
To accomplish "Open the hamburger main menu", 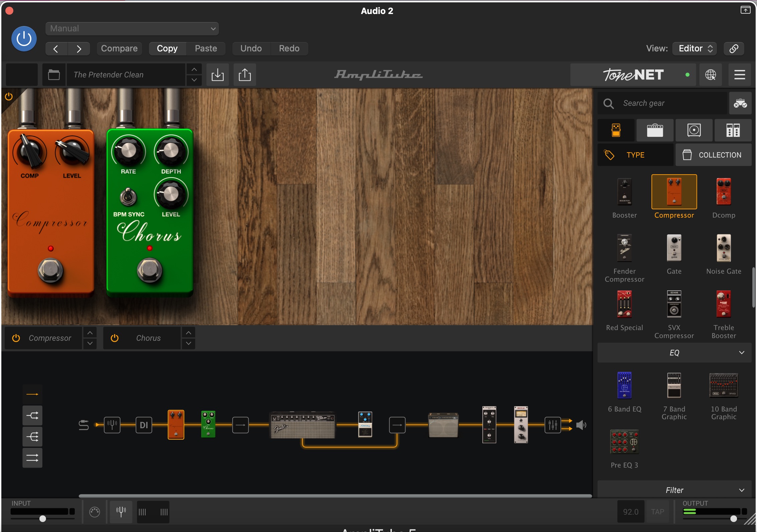I will click(x=740, y=75).
